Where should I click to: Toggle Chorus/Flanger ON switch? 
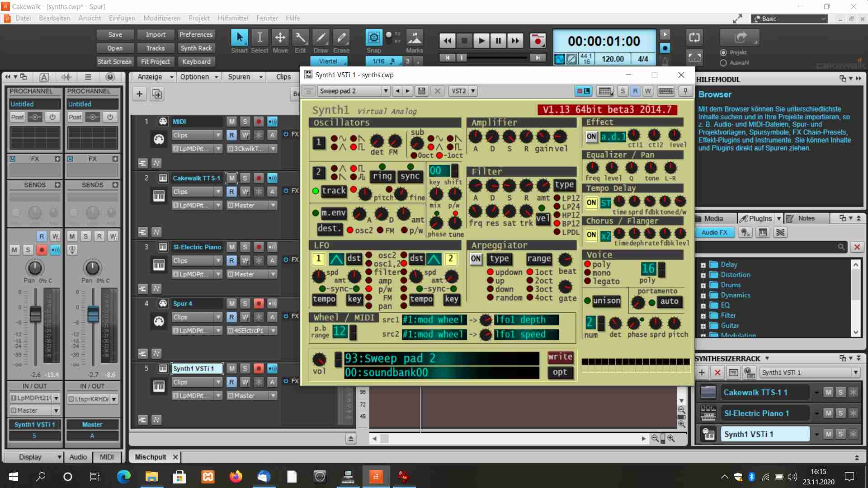(591, 235)
